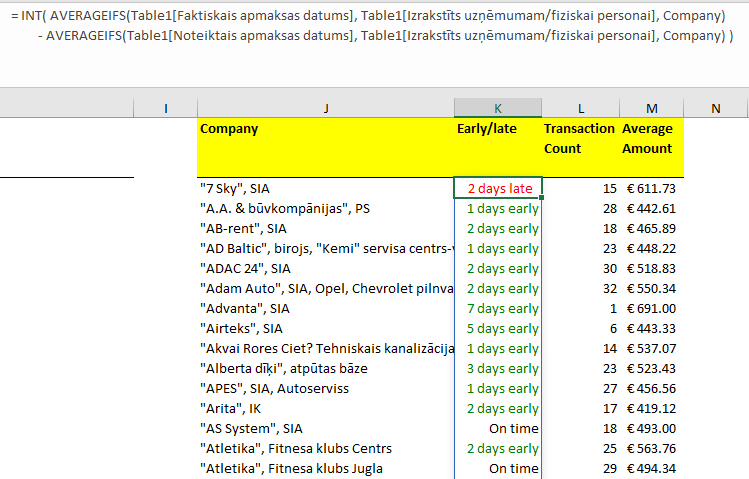Select the "ADAC 24", SIA cell

click(326, 268)
